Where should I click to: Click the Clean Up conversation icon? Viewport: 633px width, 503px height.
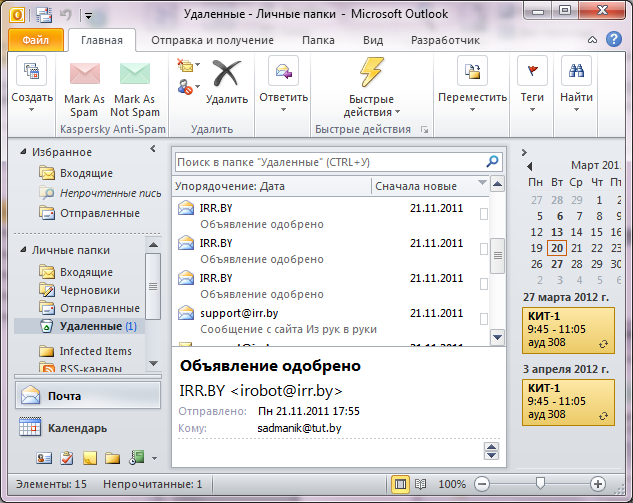tap(188, 65)
